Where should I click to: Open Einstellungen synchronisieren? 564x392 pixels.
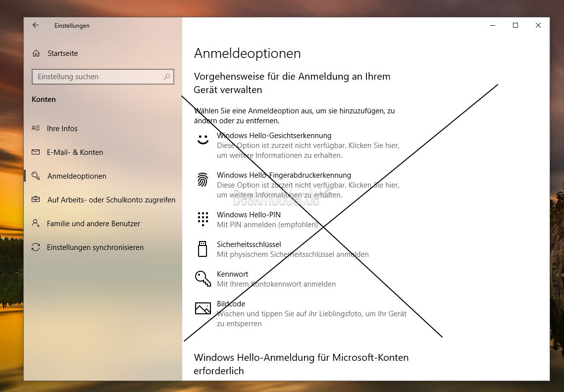(x=103, y=247)
